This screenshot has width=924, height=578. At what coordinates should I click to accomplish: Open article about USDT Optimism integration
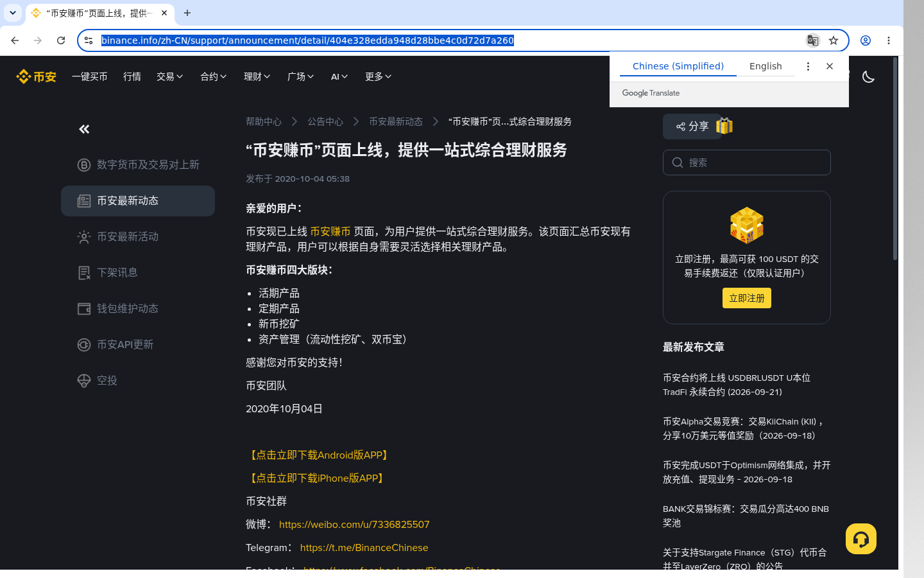click(x=747, y=472)
